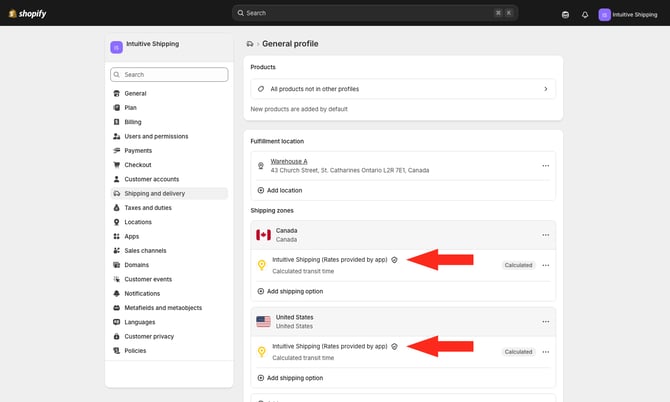Select Shipping and delivery
Viewport: 670px width, 402px height.
169,194
